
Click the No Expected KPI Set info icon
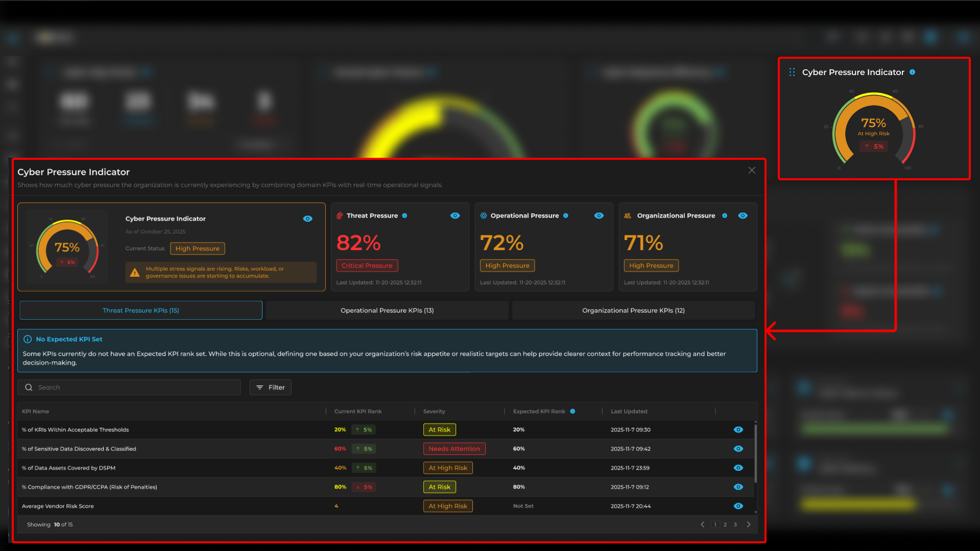tap(28, 339)
